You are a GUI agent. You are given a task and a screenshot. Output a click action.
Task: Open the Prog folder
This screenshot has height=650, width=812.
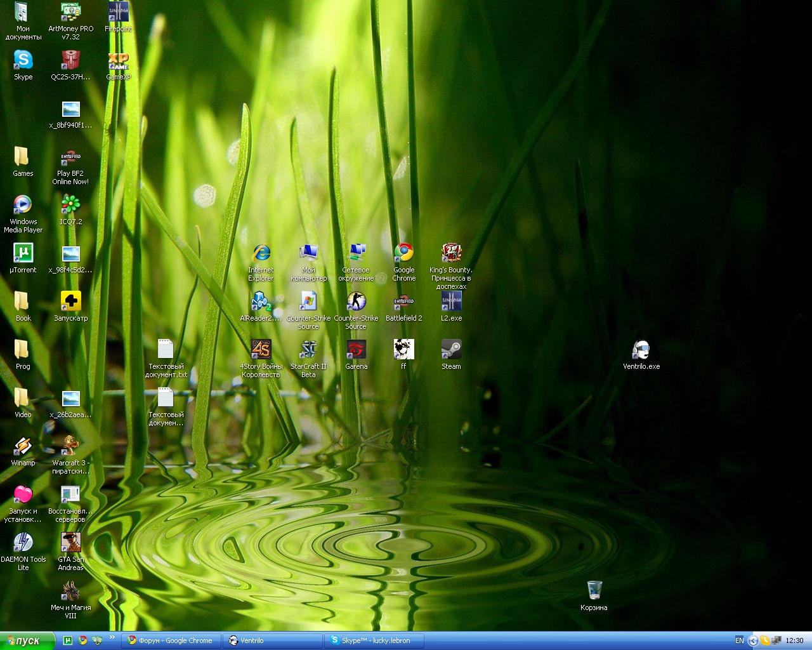23,355
